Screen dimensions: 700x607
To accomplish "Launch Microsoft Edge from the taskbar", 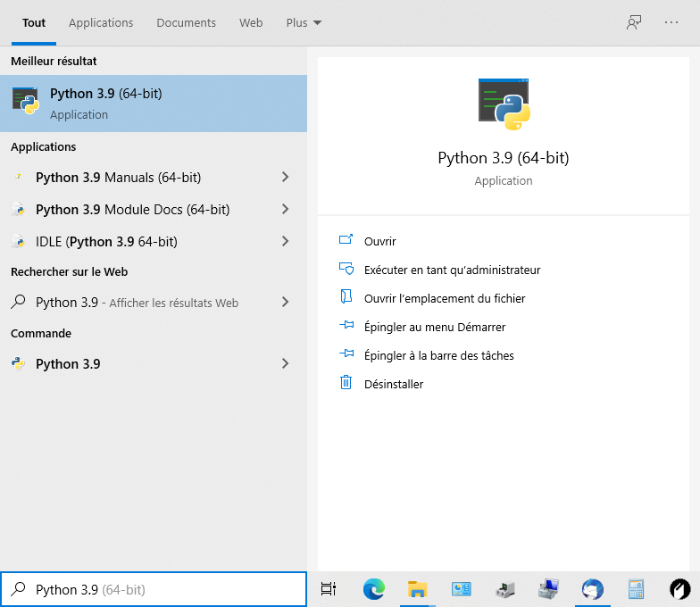I will point(374,589).
